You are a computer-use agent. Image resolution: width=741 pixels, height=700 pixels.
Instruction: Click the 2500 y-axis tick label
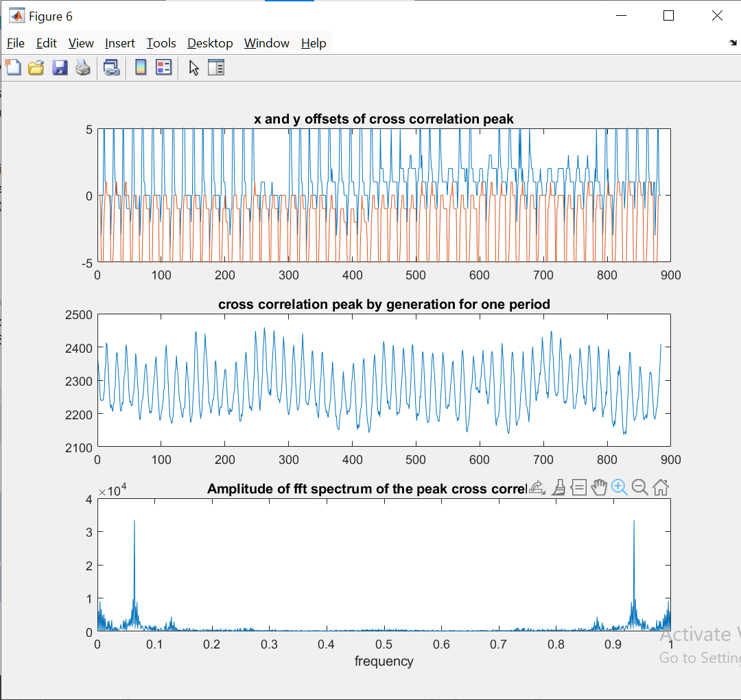click(x=79, y=315)
